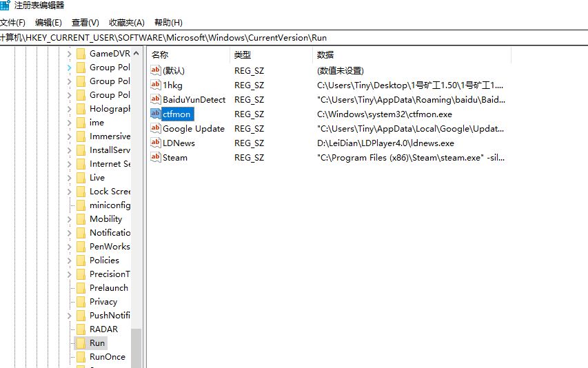The height and width of the screenshot is (368, 588).
Task: Sort by the 数据 column header
Action: (412, 54)
